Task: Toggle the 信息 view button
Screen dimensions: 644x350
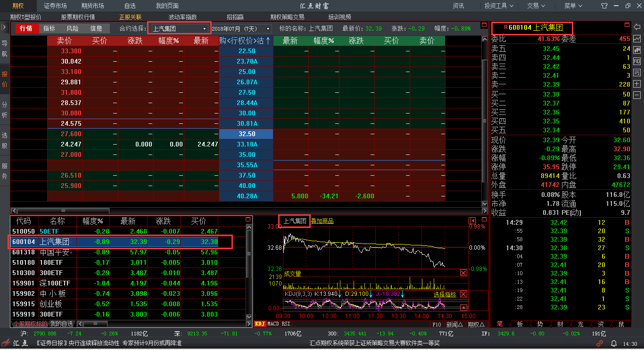Action: coord(96,28)
